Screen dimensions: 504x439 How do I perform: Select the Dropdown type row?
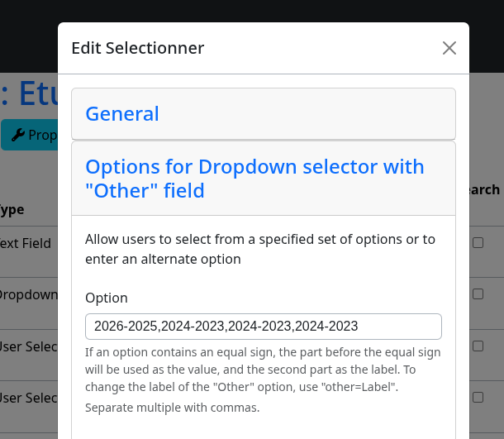click(x=29, y=295)
